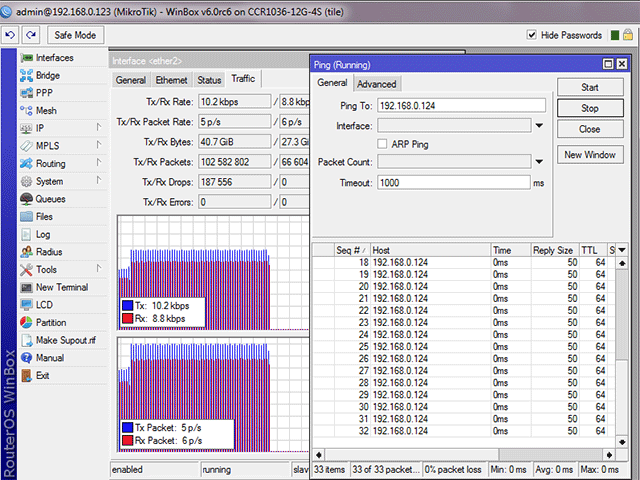
Task: Click the Host column header
Action: [430, 250]
